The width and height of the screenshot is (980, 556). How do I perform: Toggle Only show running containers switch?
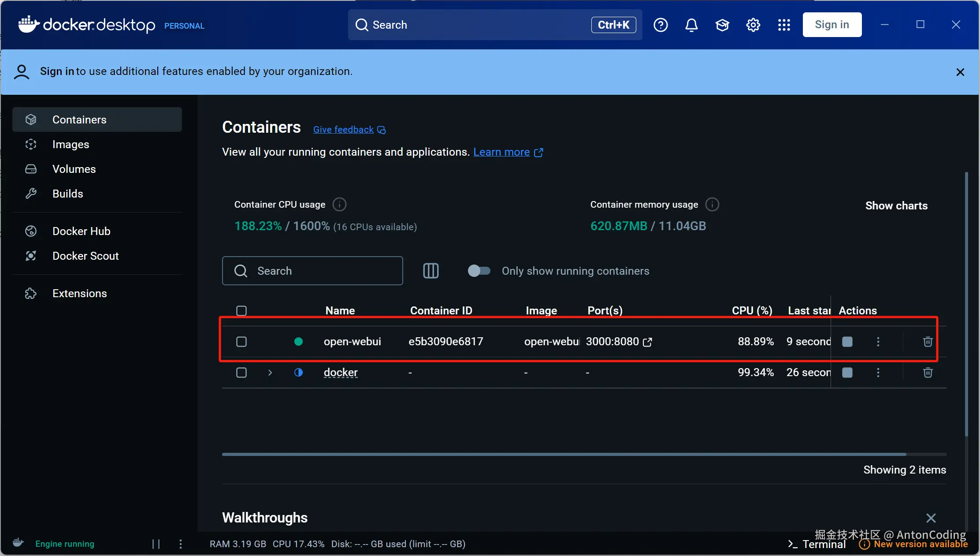point(479,271)
